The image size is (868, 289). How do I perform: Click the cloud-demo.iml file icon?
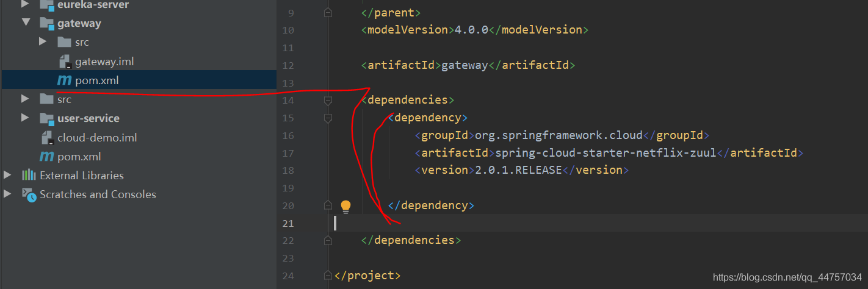pyautogui.click(x=48, y=137)
